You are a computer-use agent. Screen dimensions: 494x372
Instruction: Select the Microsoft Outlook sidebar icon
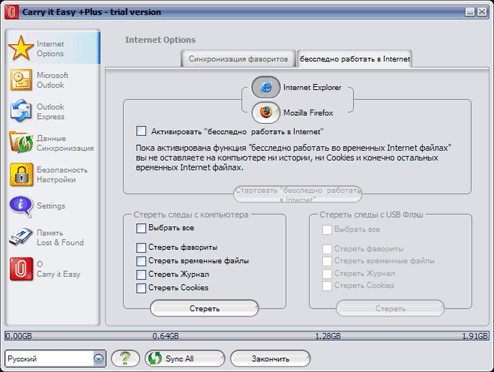point(21,80)
